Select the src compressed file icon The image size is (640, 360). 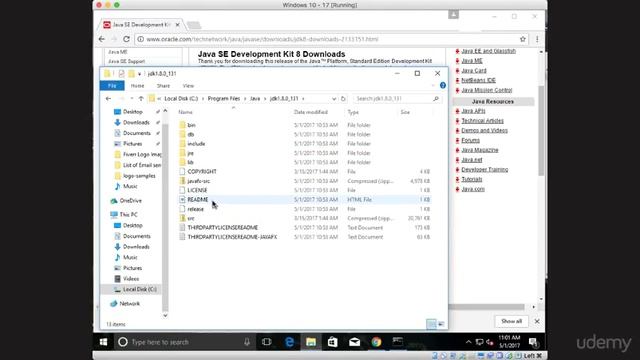[182, 218]
